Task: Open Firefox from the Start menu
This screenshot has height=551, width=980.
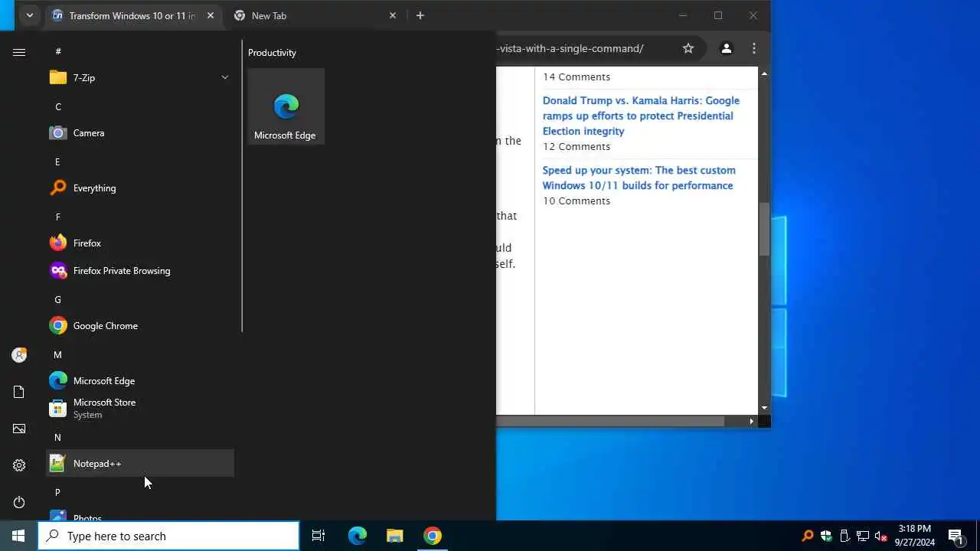Action: point(139,243)
